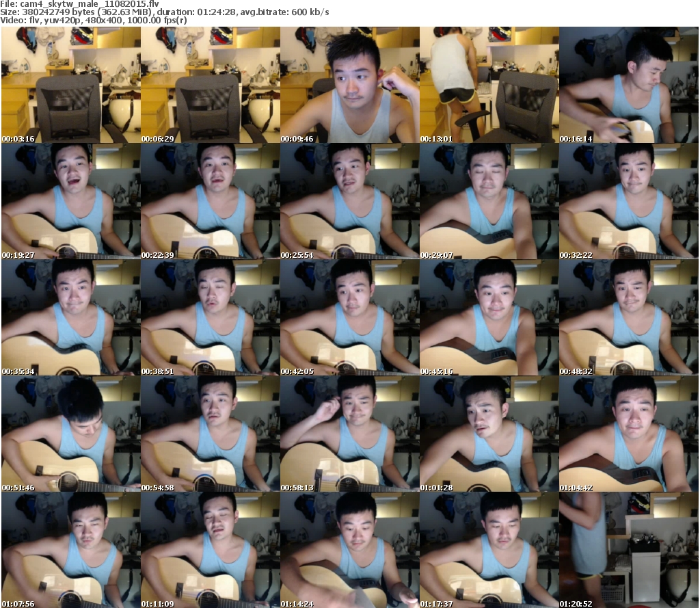Pick the frame timestamped 00:35:34
Viewport: 700px width, 608px height.
(x=71, y=317)
